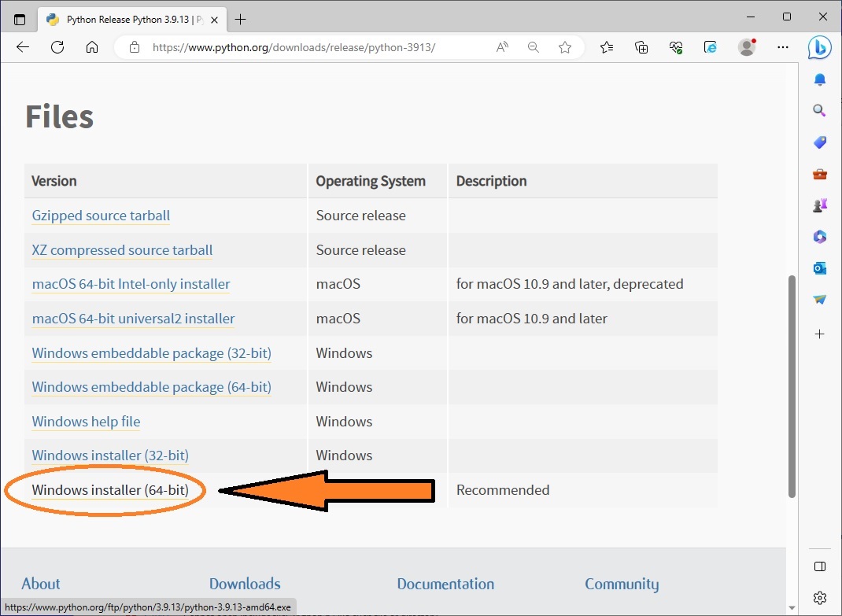
Task: Open Documentation footer link
Action: click(x=445, y=584)
